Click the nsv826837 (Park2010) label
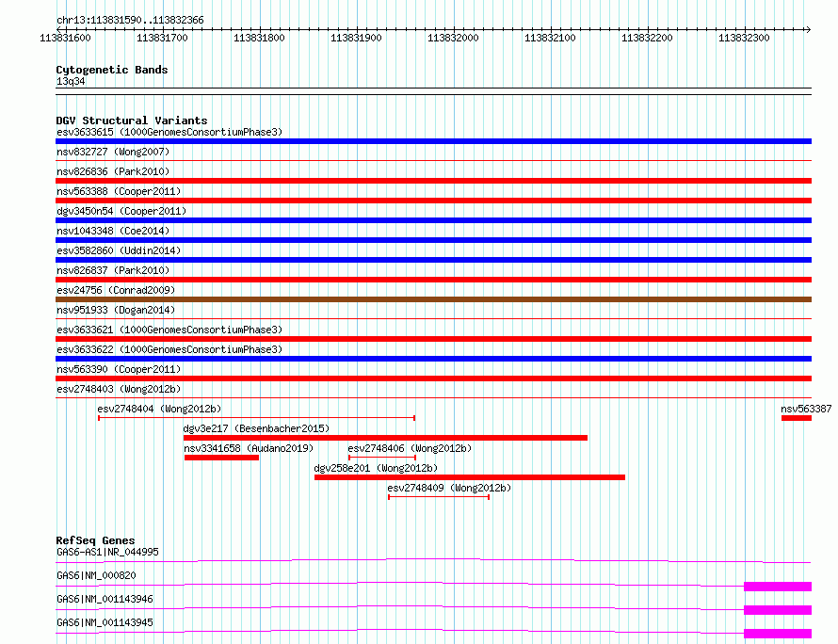 point(113,270)
